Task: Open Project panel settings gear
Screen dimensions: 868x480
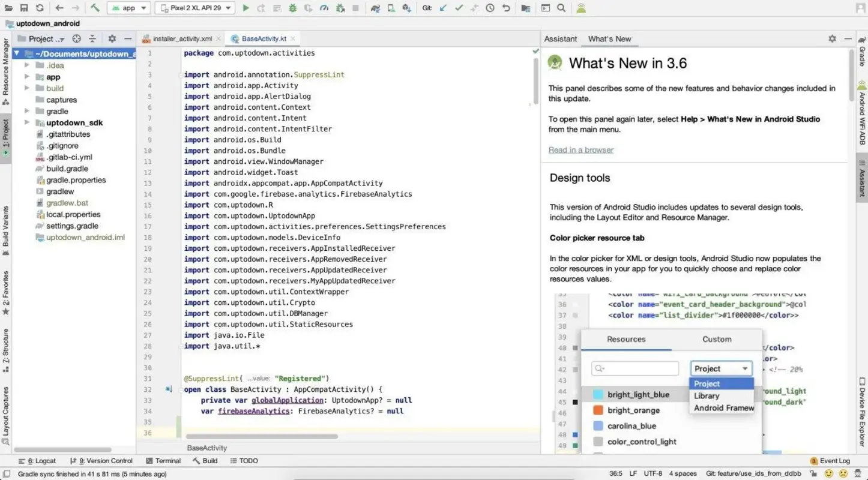Action: (112, 38)
